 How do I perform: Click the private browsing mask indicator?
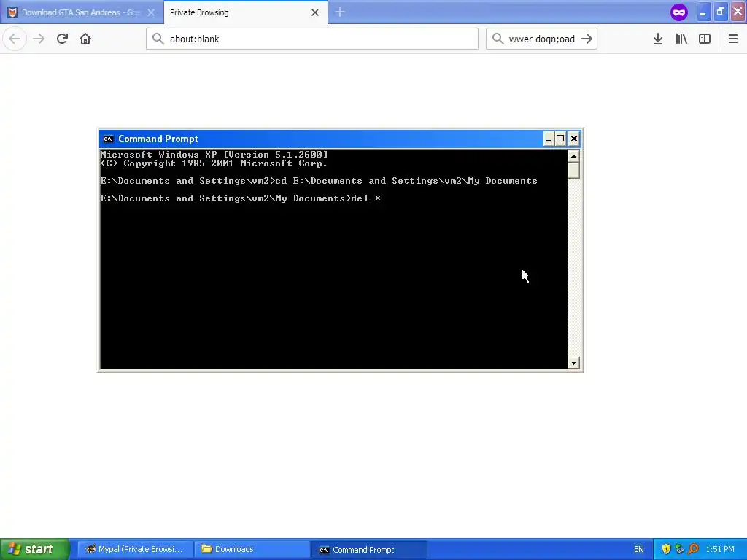[x=679, y=12]
